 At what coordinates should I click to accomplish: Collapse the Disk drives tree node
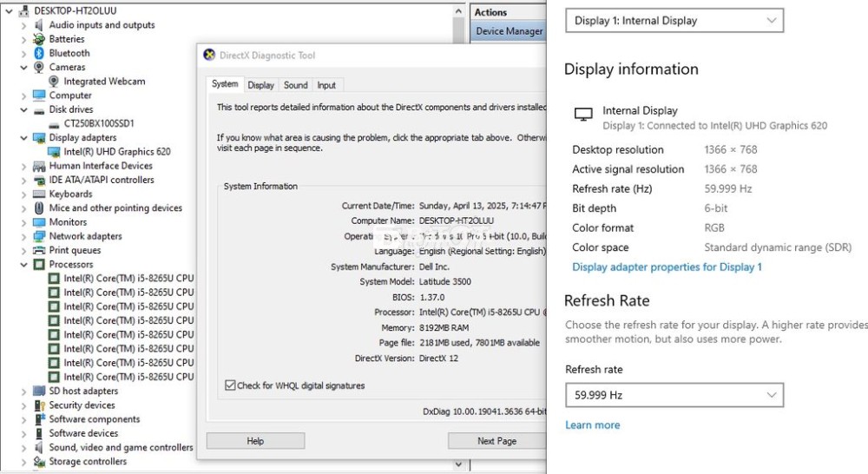(x=23, y=109)
